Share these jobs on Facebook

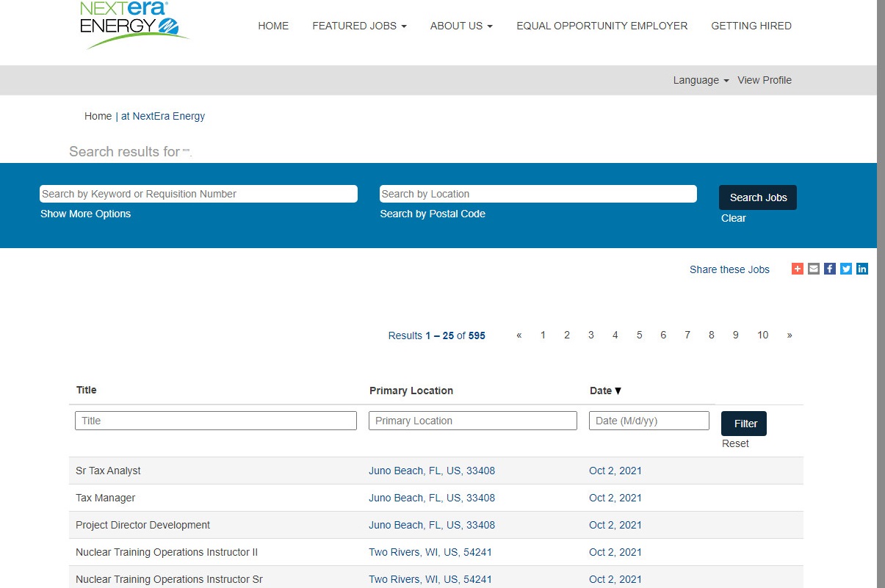[829, 269]
